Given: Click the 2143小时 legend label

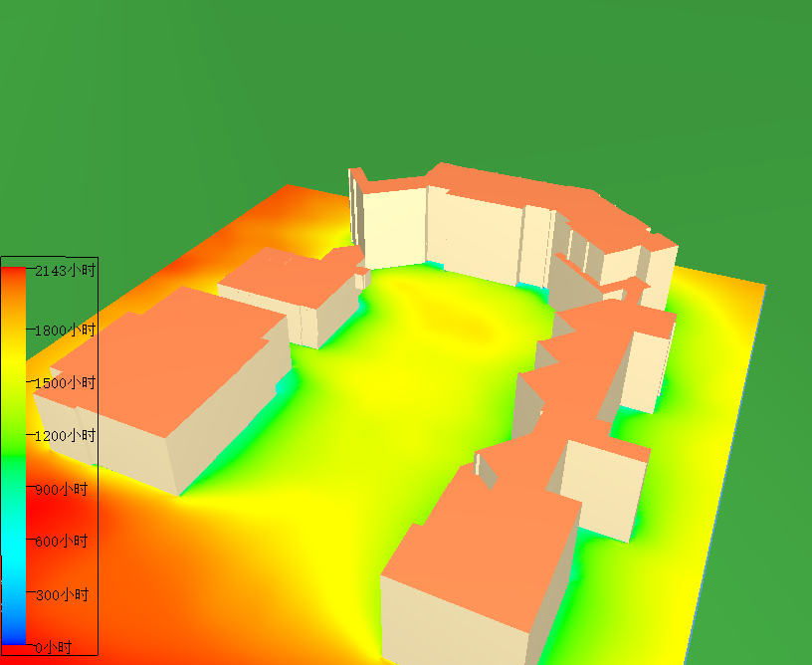Looking at the screenshot, I should 66,271.
